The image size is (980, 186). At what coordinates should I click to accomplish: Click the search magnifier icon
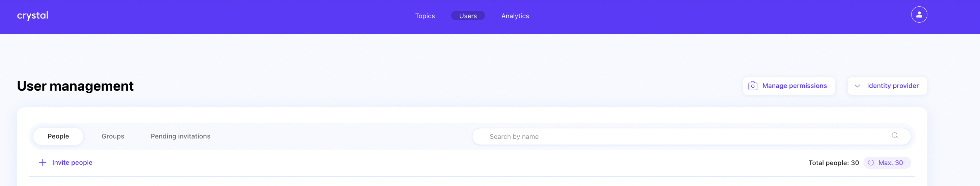click(894, 135)
